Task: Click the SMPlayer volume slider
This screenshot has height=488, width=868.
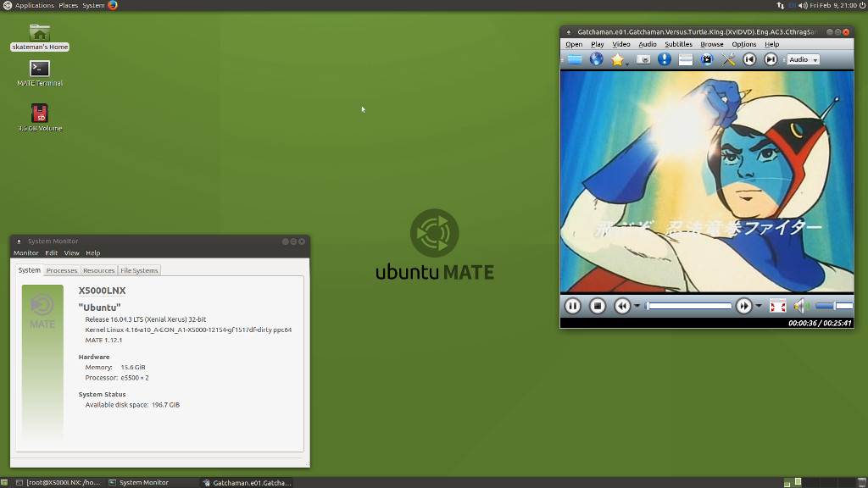Action: coord(834,306)
